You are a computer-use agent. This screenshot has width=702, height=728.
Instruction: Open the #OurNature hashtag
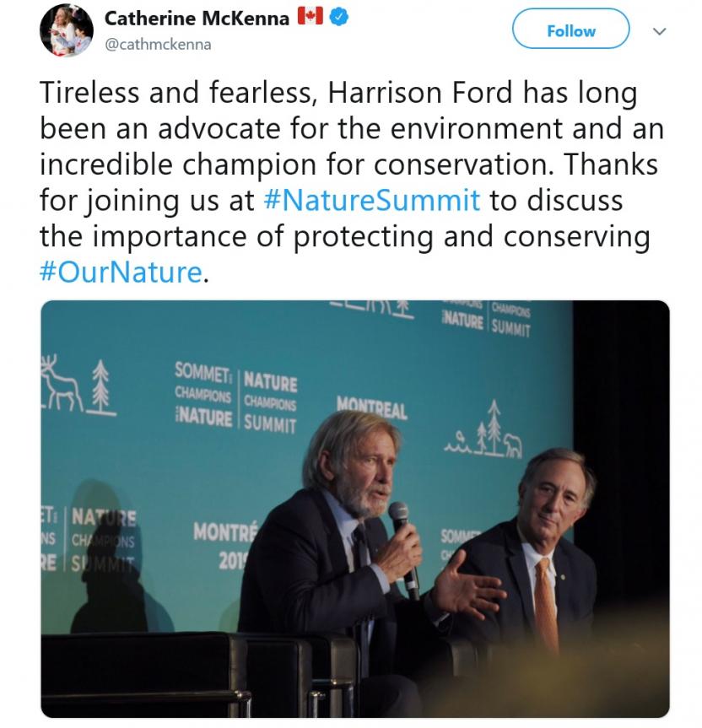(x=121, y=272)
